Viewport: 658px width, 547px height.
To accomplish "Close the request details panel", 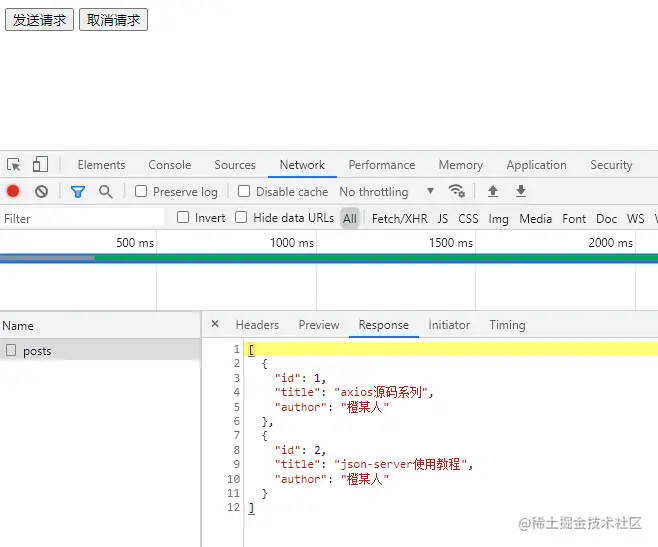I will click(215, 324).
